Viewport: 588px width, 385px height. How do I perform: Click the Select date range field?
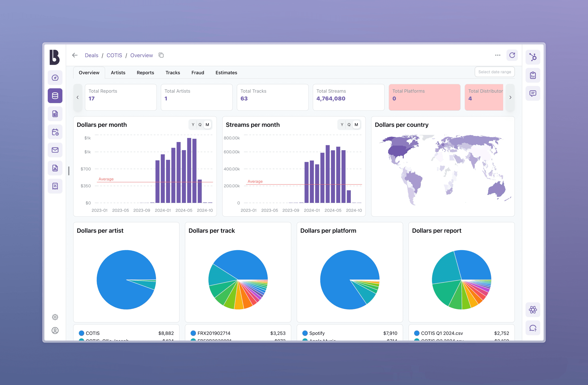point(494,72)
